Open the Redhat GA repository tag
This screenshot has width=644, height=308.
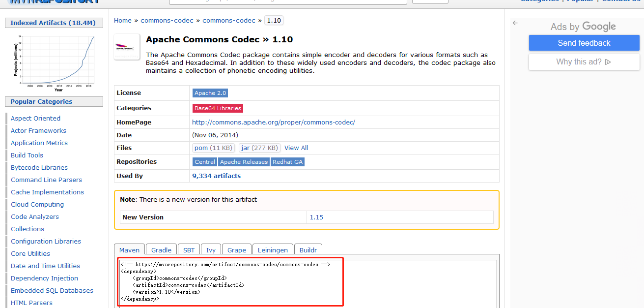288,162
